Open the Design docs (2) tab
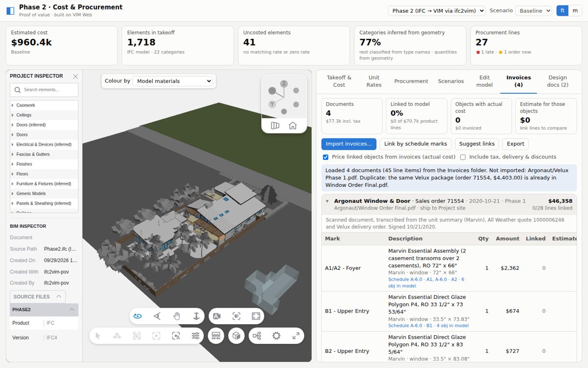This screenshot has height=368, width=588. click(x=558, y=81)
